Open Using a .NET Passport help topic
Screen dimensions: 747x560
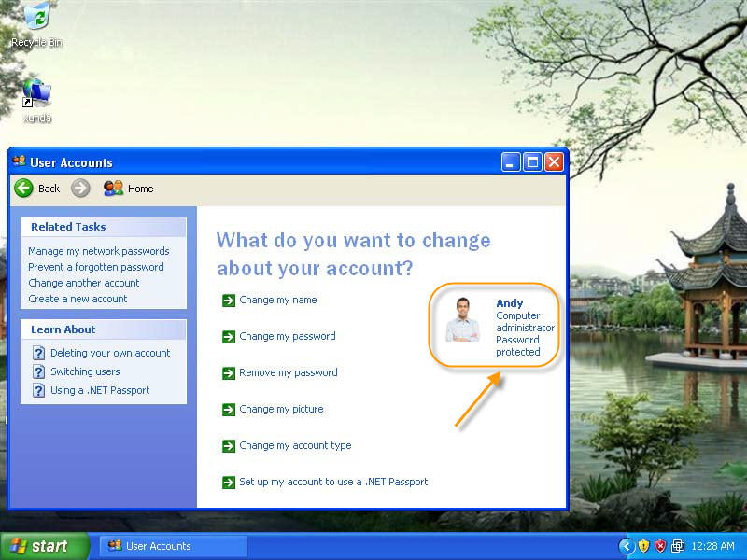100,390
